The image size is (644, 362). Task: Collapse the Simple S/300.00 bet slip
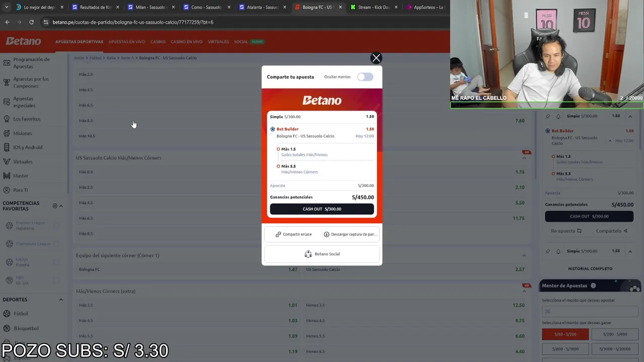(630, 116)
